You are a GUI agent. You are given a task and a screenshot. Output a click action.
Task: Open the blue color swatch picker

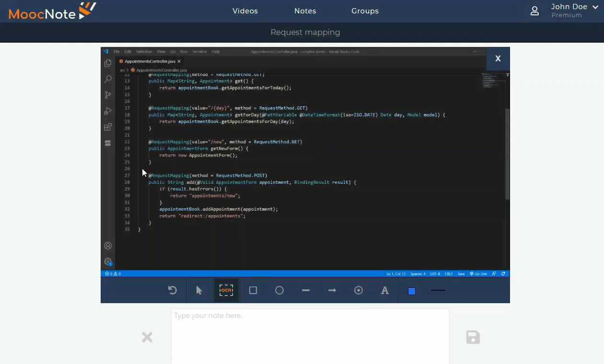click(x=412, y=291)
